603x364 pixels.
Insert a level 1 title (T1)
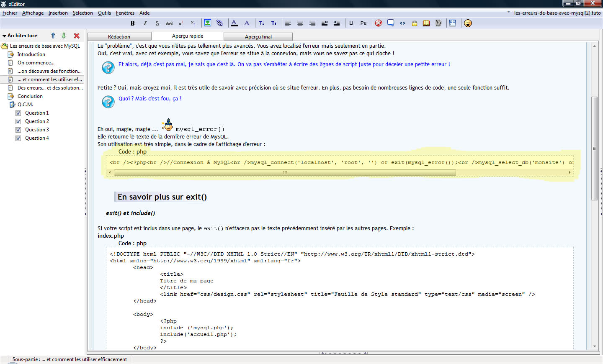pos(262,23)
